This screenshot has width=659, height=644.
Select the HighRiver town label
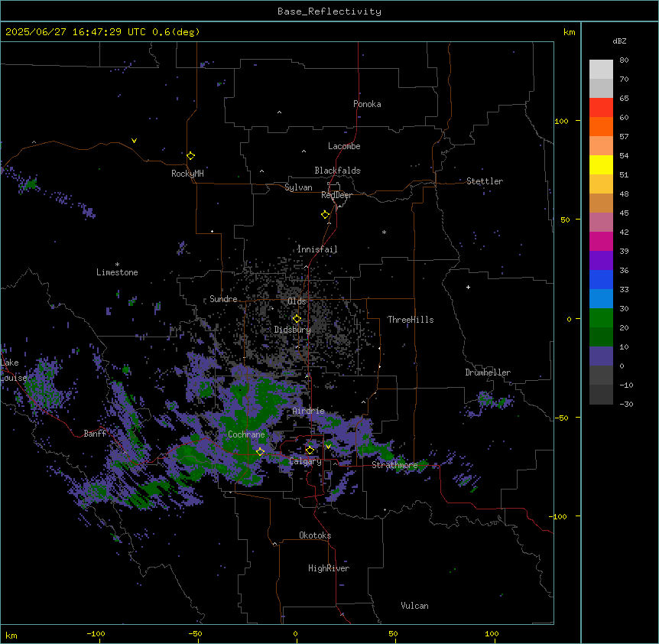[x=329, y=568]
